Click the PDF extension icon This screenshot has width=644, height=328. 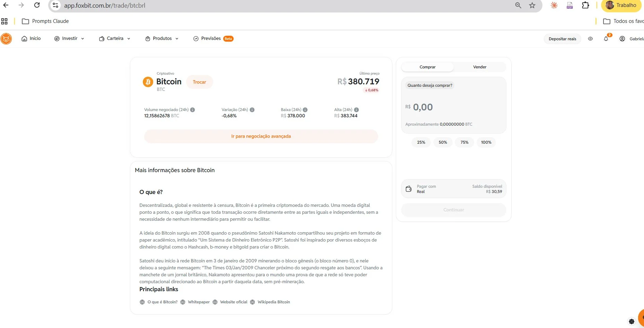click(569, 5)
